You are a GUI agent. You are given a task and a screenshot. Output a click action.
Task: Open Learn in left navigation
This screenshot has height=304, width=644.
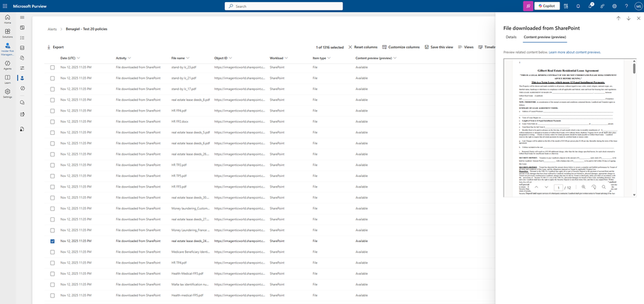click(x=7, y=80)
